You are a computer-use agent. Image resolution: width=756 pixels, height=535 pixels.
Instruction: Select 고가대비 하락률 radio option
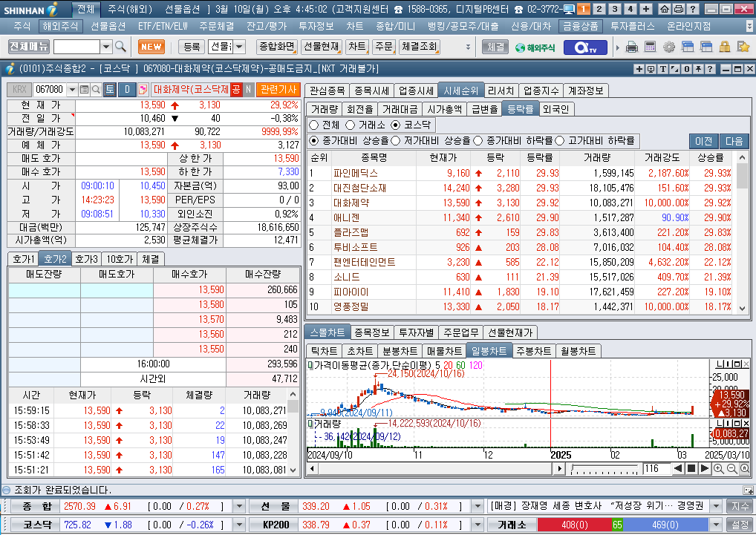coord(560,140)
